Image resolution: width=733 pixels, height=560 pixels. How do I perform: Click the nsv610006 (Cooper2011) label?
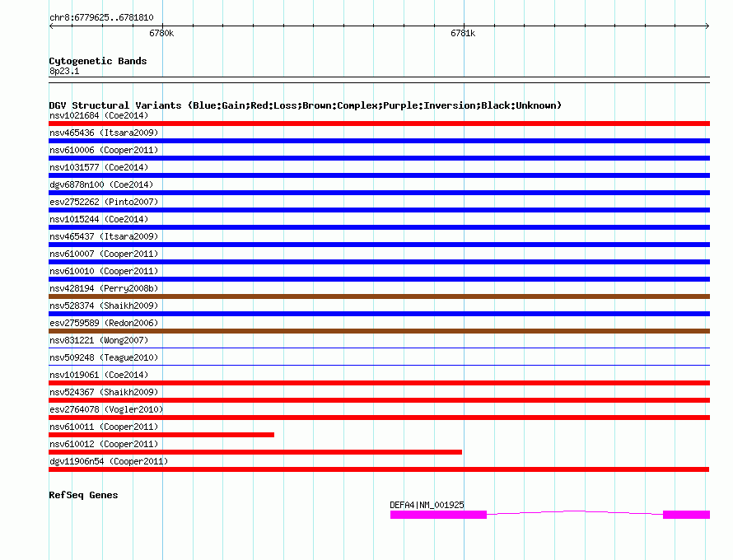[x=104, y=150]
